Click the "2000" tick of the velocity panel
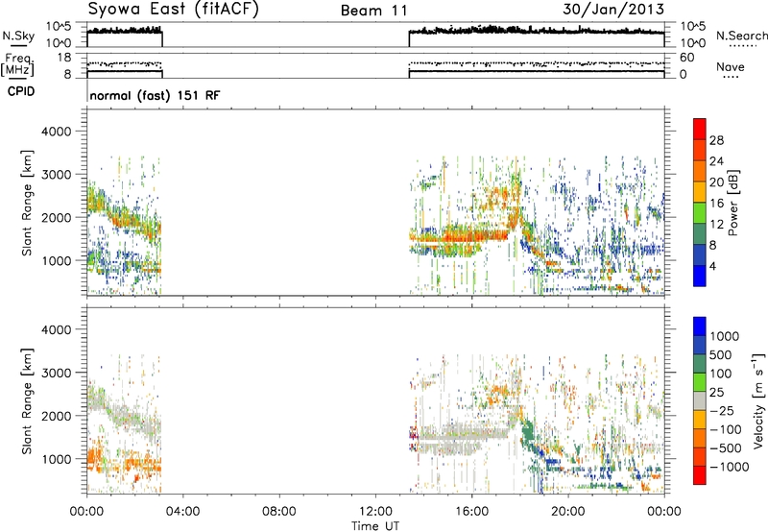This screenshot has height=532, width=768. (56, 416)
